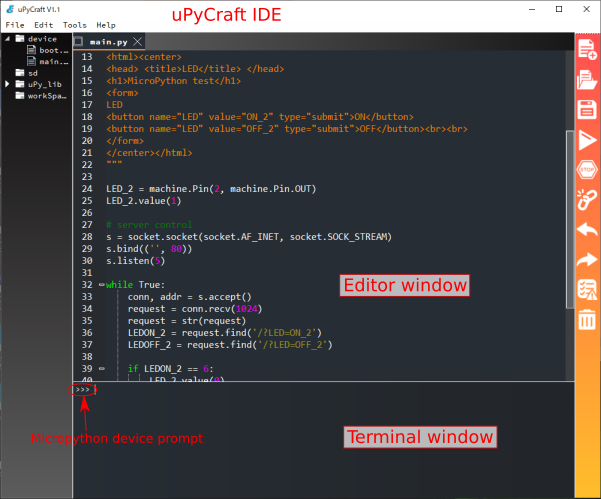Redo with the right arrow icon

(x=587, y=260)
